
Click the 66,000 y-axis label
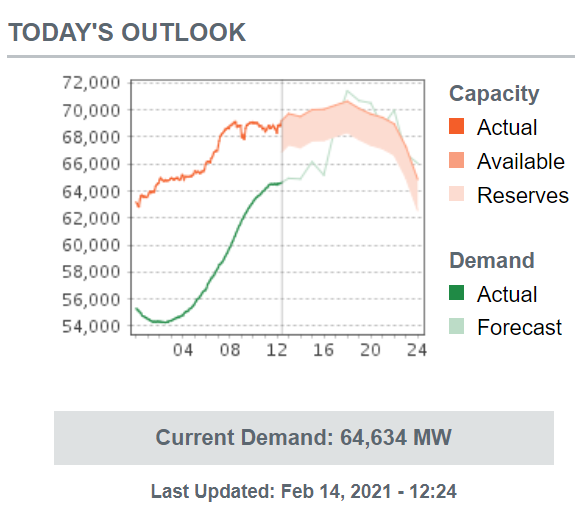tap(91, 164)
